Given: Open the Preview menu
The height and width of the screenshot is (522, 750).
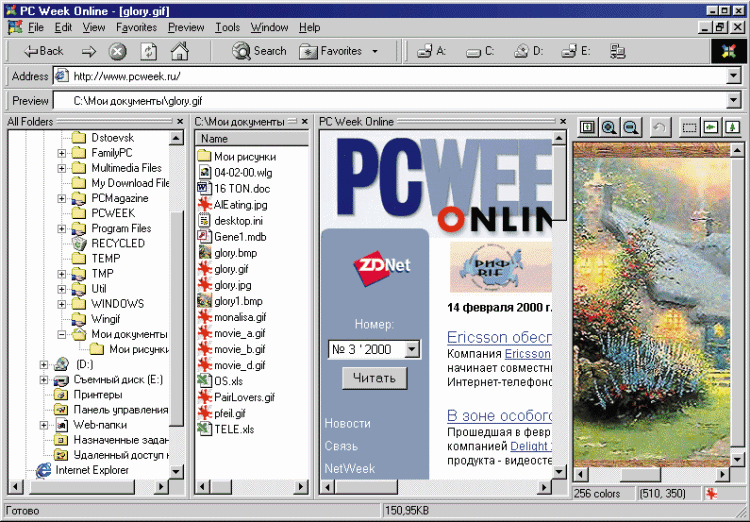Looking at the screenshot, I should tap(186, 27).
